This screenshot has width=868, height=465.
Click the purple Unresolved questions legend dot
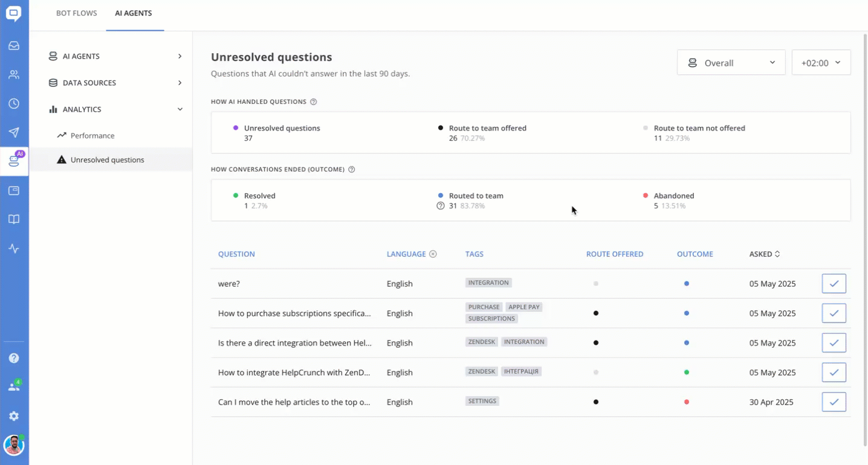[x=236, y=128]
